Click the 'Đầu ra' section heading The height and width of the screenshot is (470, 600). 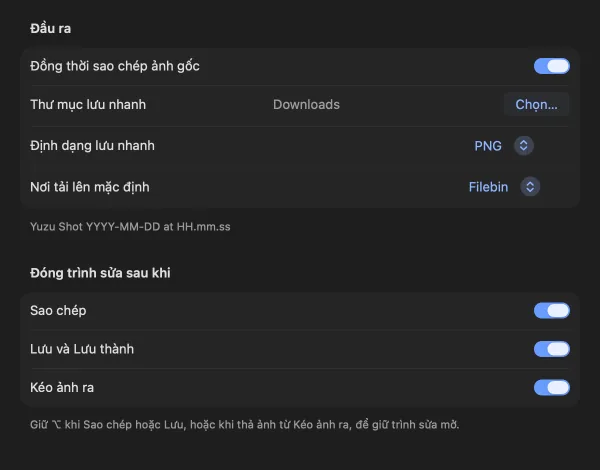(51, 28)
